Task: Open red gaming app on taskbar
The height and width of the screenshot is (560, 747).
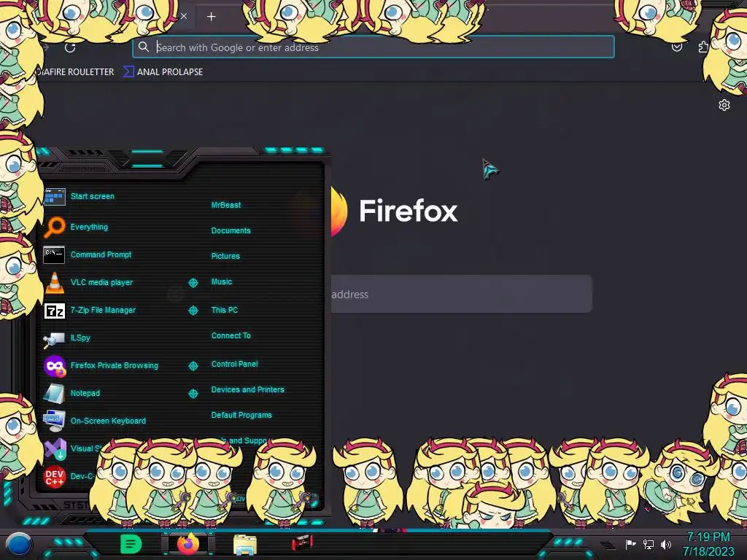Action: point(302,542)
